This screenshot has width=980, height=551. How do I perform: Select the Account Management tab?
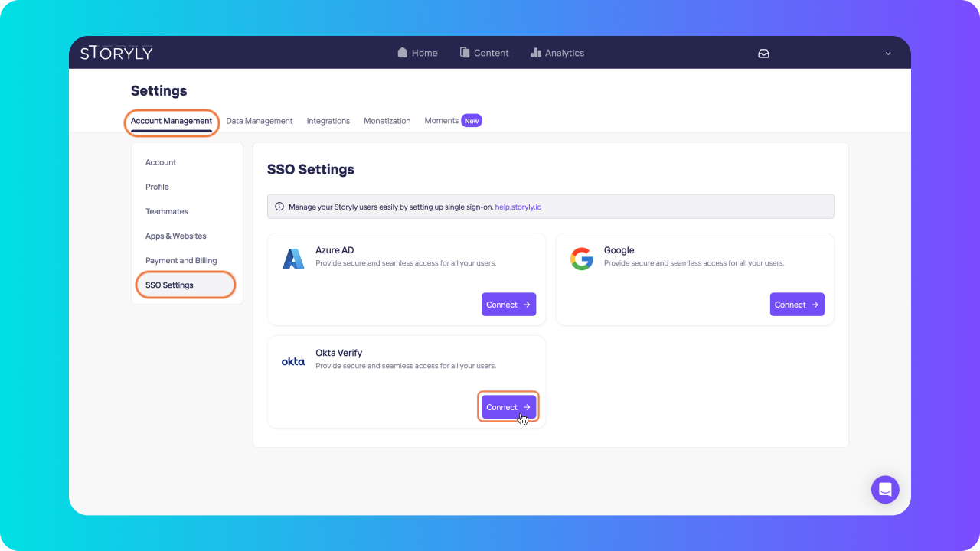(171, 121)
